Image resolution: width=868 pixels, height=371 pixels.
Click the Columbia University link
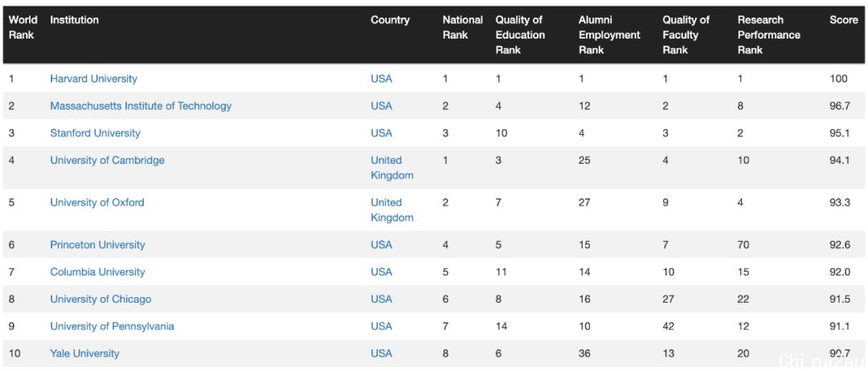[x=97, y=271]
